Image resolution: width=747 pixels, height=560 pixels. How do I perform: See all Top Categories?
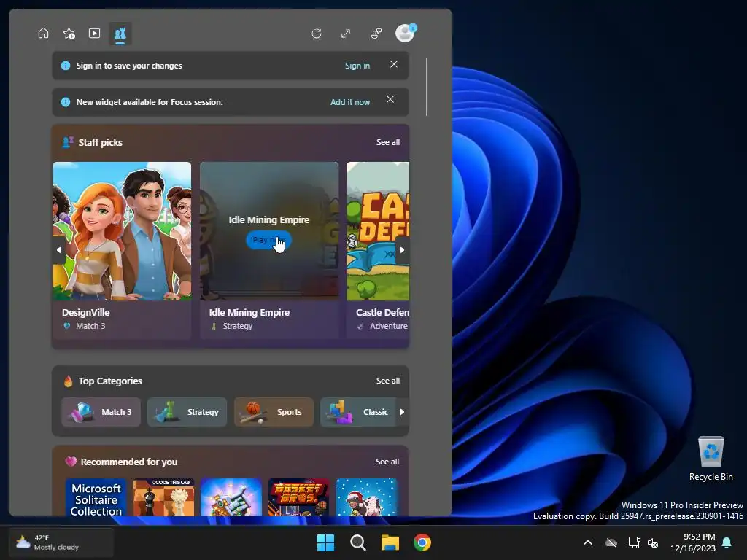(388, 381)
